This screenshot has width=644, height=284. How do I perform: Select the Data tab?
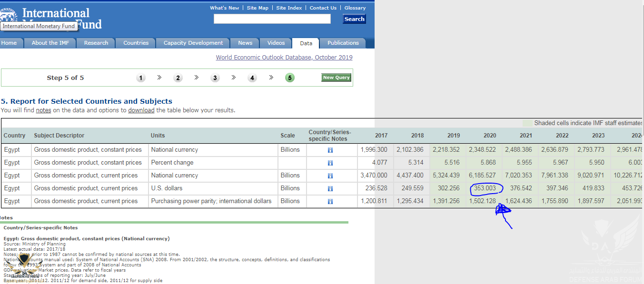[x=306, y=43]
